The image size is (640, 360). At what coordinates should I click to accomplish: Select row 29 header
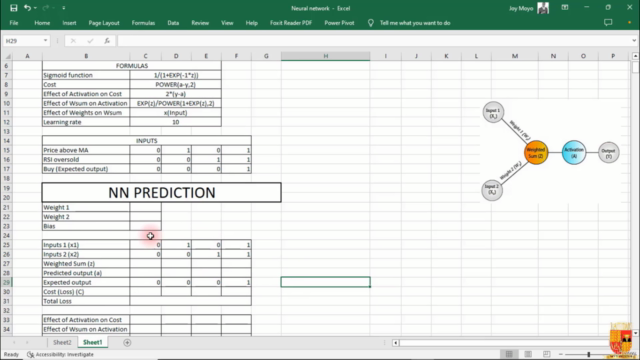click(7, 282)
